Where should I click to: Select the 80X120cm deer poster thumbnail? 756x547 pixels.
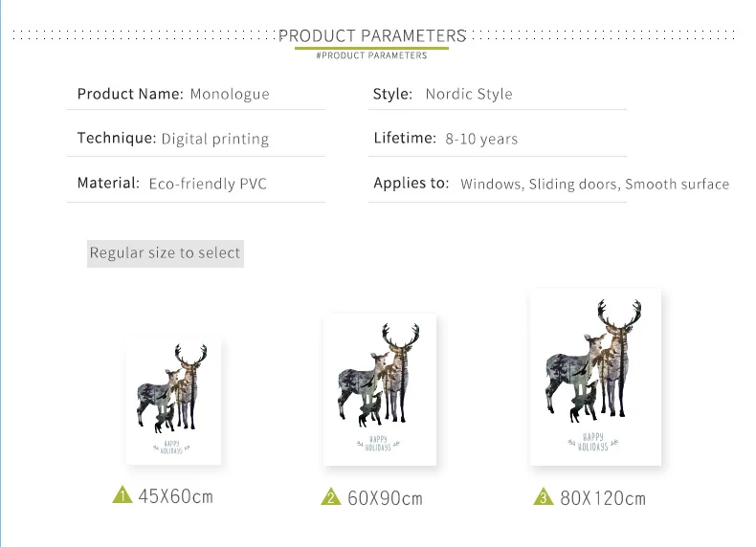(x=595, y=378)
